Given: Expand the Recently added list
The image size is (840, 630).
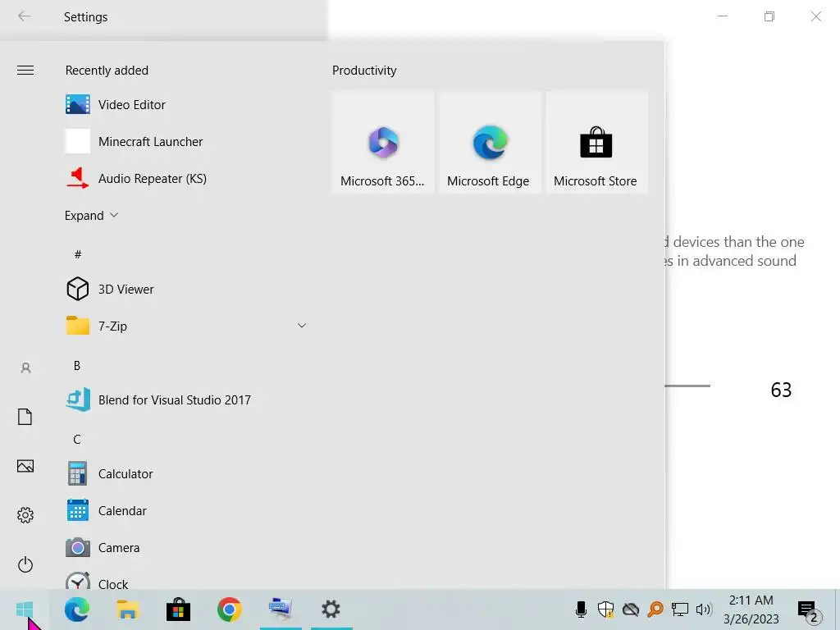Looking at the screenshot, I should pyautogui.click(x=92, y=216).
